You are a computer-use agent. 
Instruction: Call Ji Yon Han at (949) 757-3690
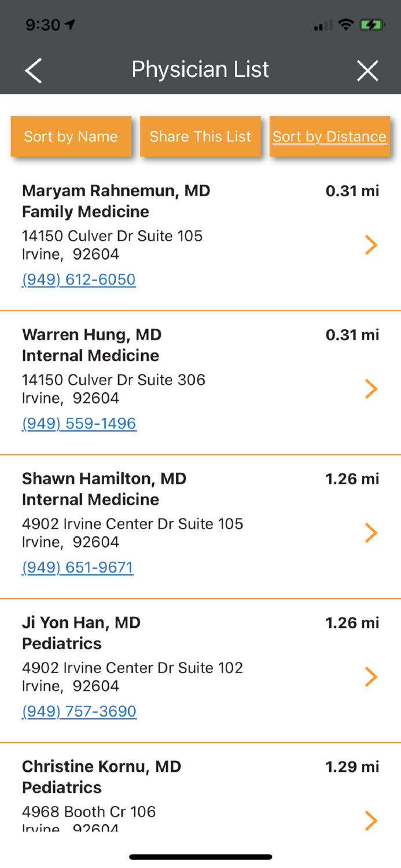click(x=79, y=711)
